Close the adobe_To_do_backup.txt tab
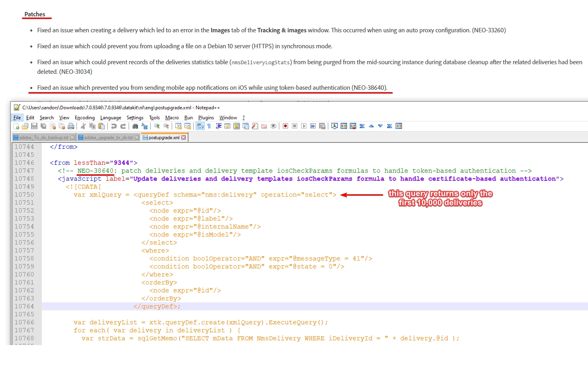 (x=72, y=138)
